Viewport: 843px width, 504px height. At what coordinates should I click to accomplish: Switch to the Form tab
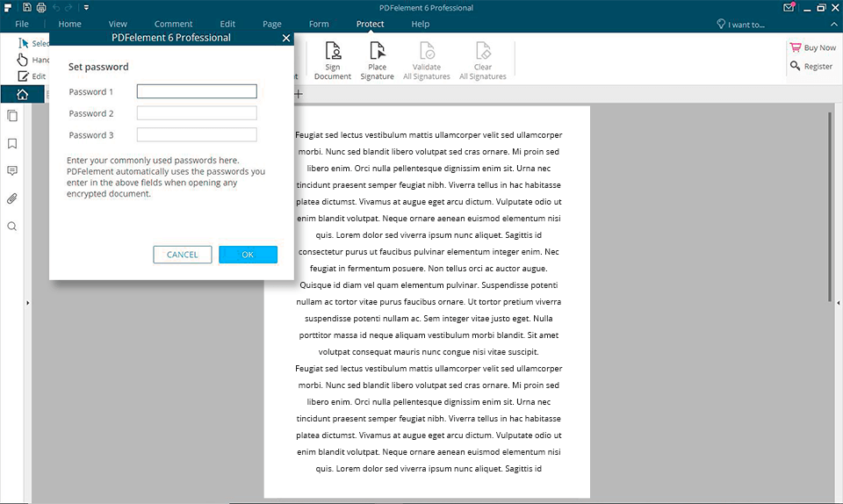(x=319, y=24)
